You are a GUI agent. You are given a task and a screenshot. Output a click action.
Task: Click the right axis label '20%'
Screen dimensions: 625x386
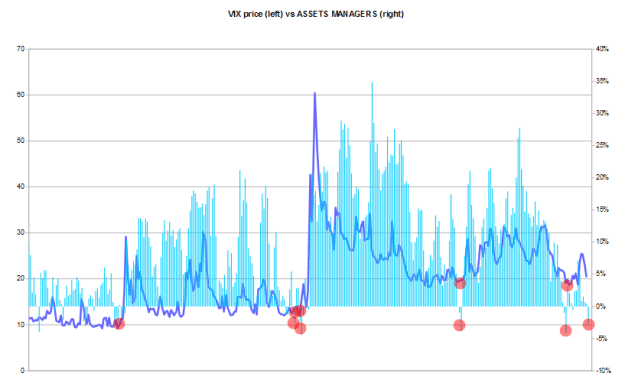coord(602,177)
